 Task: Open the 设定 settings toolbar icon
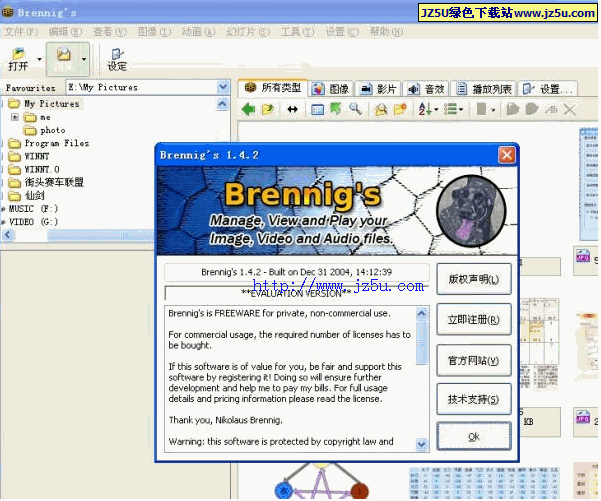(x=117, y=59)
